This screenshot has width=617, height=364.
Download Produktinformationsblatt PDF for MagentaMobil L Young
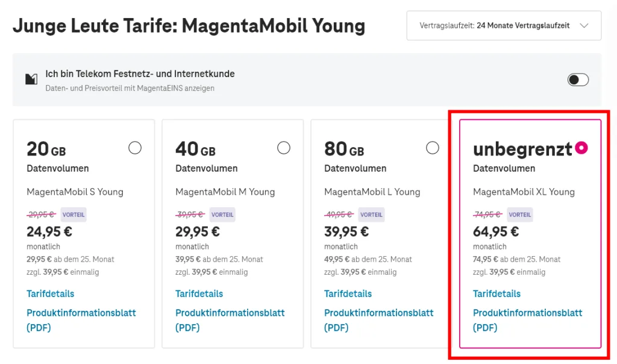pyautogui.click(x=379, y=313)
